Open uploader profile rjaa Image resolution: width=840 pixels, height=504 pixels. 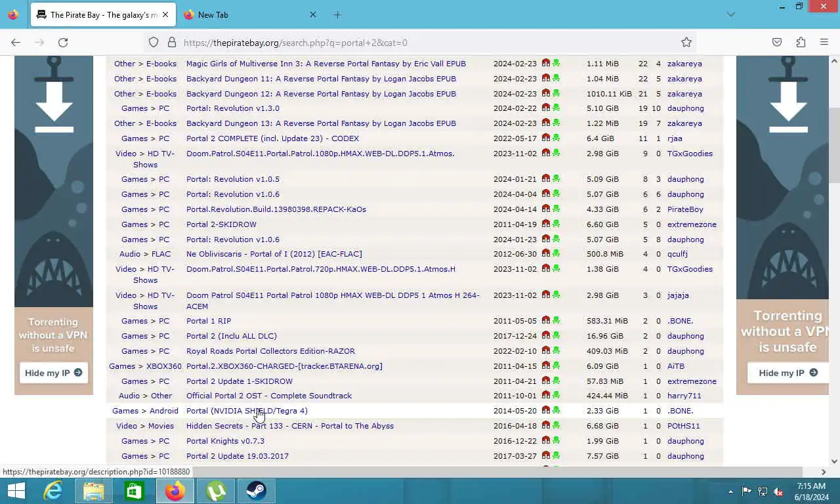(675, 138)
